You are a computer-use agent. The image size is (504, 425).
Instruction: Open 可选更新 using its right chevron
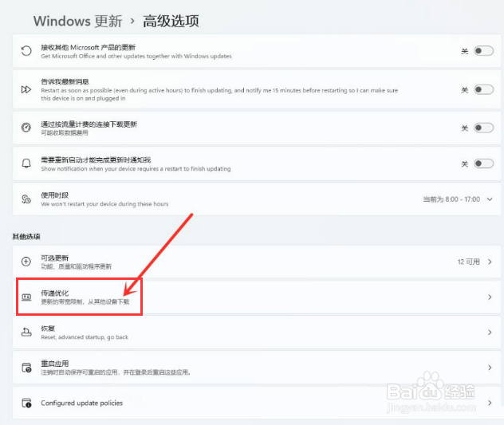pyautogui.click(x=490, y=262)
